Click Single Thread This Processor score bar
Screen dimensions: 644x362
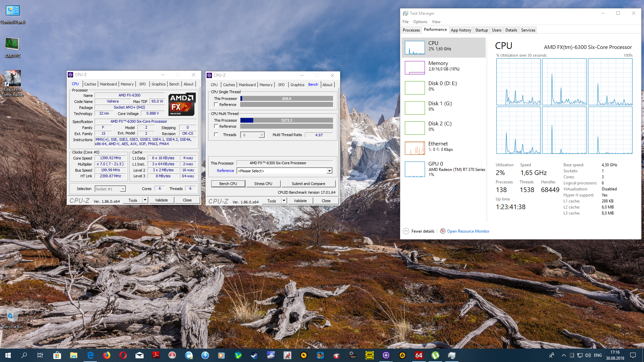click(286, 99)
